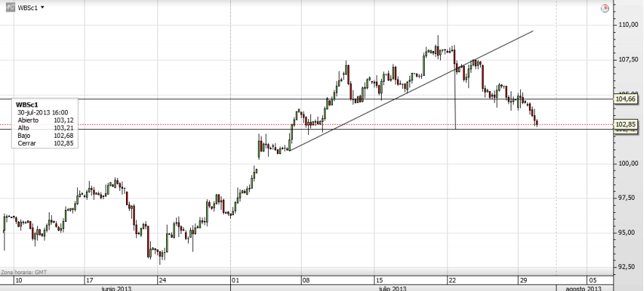644x291 pixels.
Task: Click the Abierto 103,12 row
Action: [x=45, y=120]
